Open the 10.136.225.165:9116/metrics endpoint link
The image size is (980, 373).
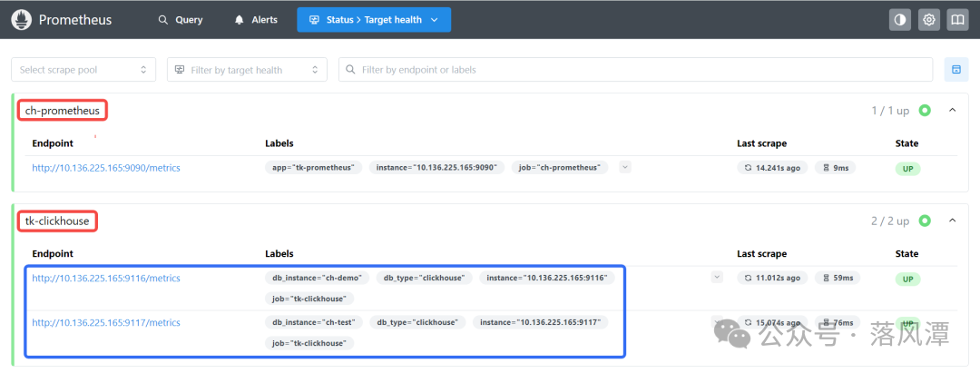(x=106, y=278)
